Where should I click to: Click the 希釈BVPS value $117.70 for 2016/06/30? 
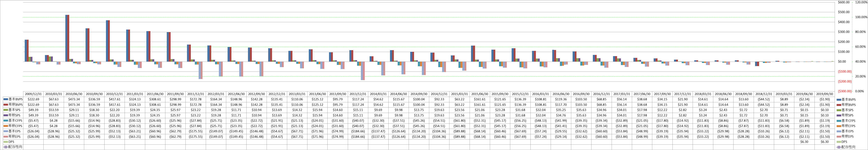[561, 105]
